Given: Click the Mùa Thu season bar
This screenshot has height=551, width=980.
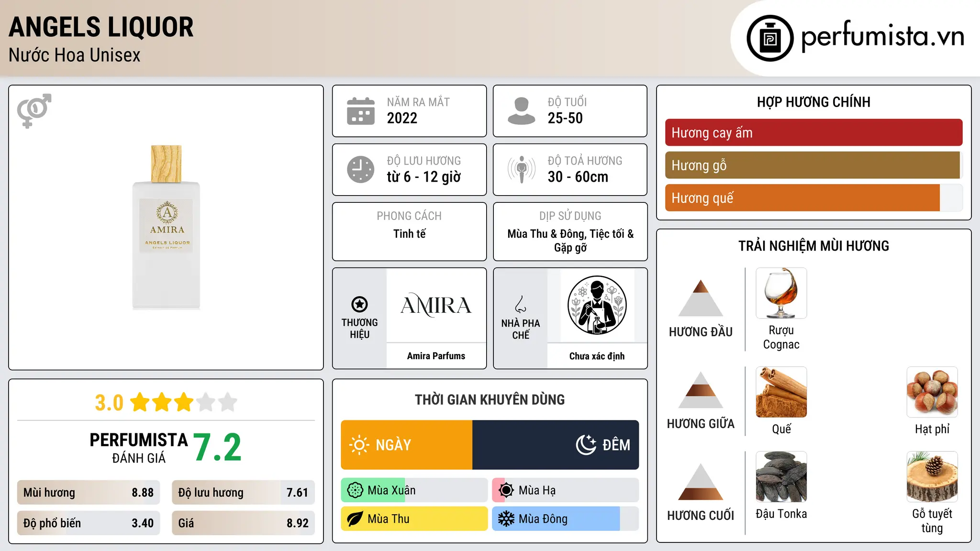Looking at the screenshot, I should [414, 519].
